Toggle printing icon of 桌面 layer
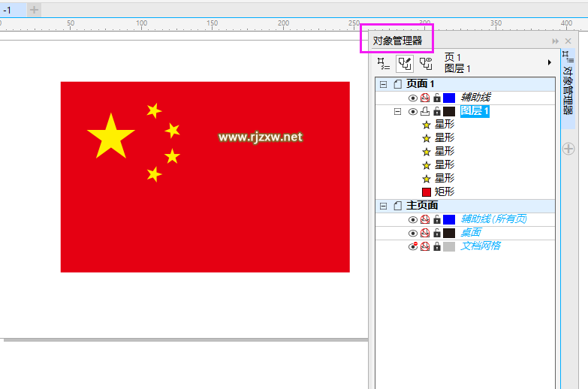 click(x=425, y=233)
